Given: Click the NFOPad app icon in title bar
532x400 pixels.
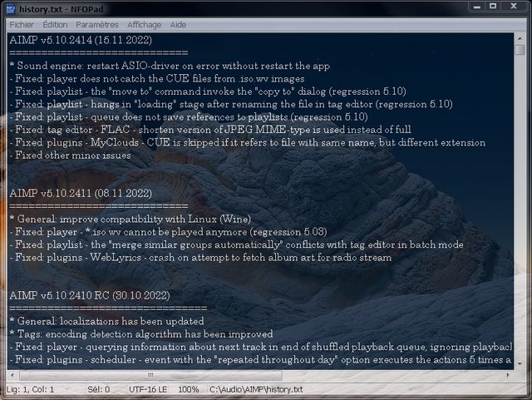Looking at the screenshot, I should pyautogui.click(x=11, y=8).
